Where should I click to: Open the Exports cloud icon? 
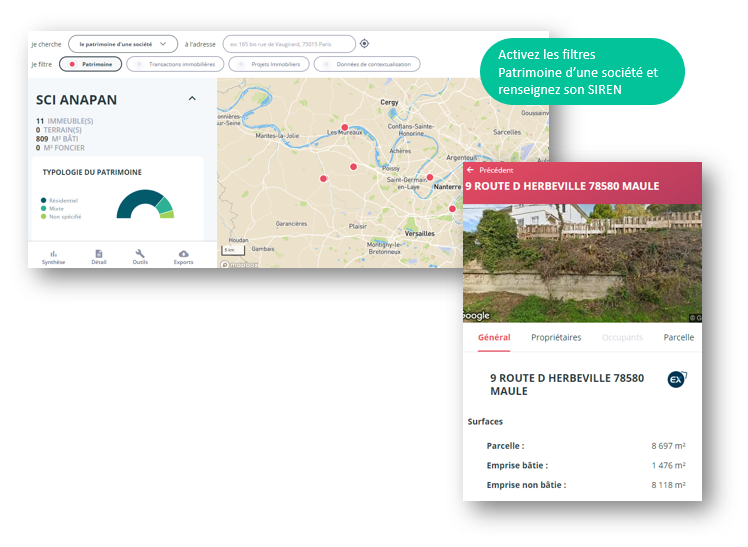184,254
